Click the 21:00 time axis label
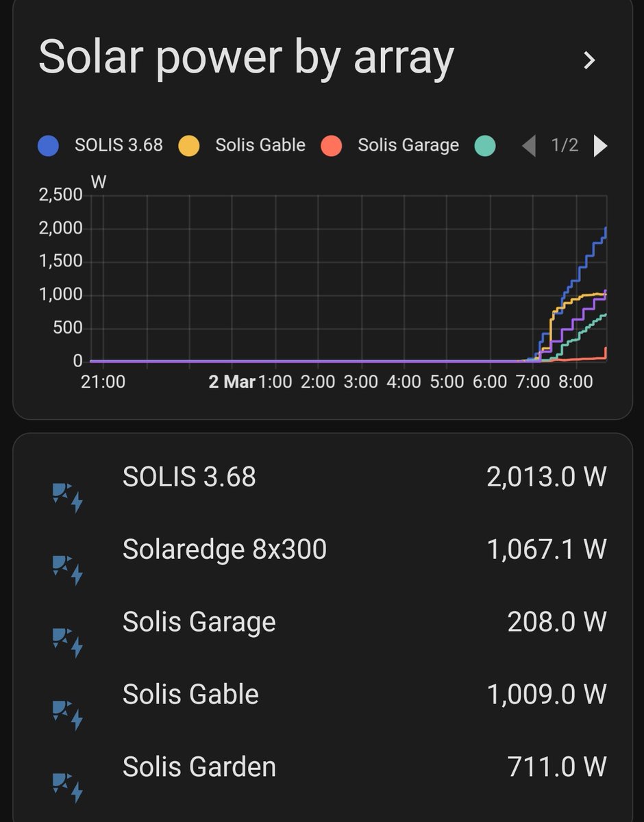 103,382
